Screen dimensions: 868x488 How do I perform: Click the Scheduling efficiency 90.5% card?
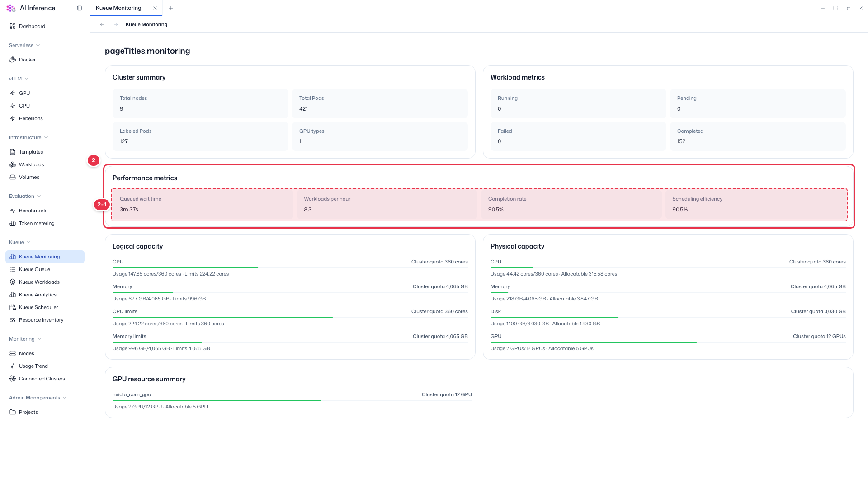pos(755,205)
